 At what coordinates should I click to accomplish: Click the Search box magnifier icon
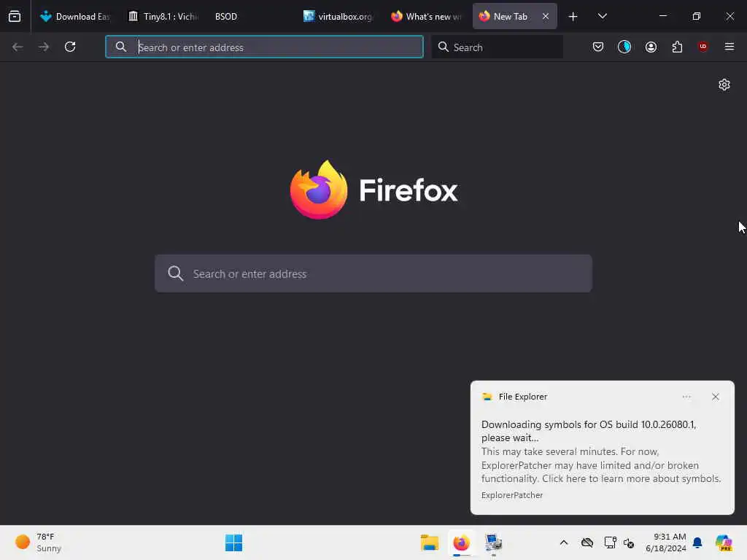tap(444, 47)
